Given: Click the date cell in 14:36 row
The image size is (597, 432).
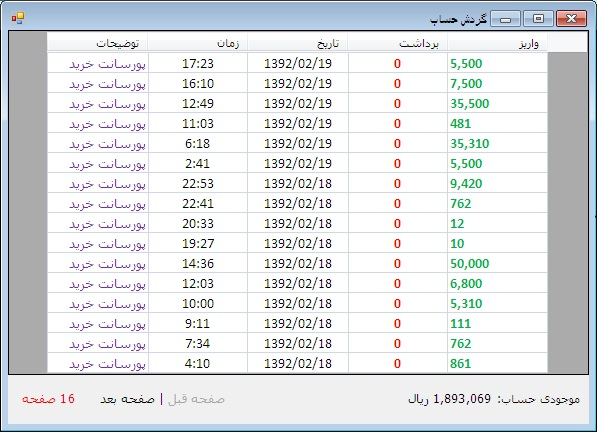Looking at the screenshot, I should tap(298, 263).
